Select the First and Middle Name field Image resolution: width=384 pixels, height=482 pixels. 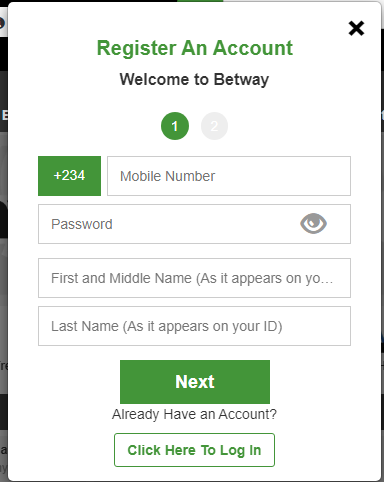pyautogui.click(x=194, y=278)
